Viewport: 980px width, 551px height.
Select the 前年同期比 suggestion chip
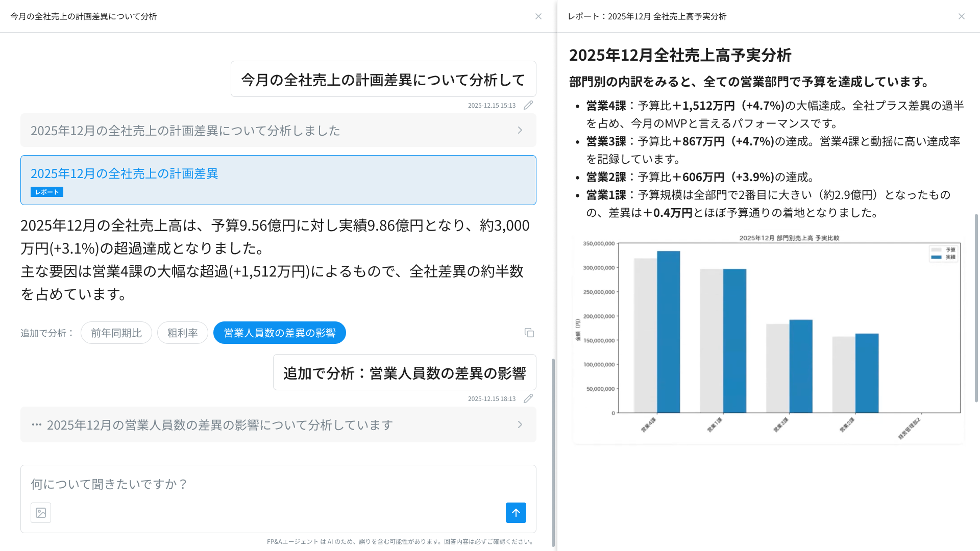(x=116, y=333)
